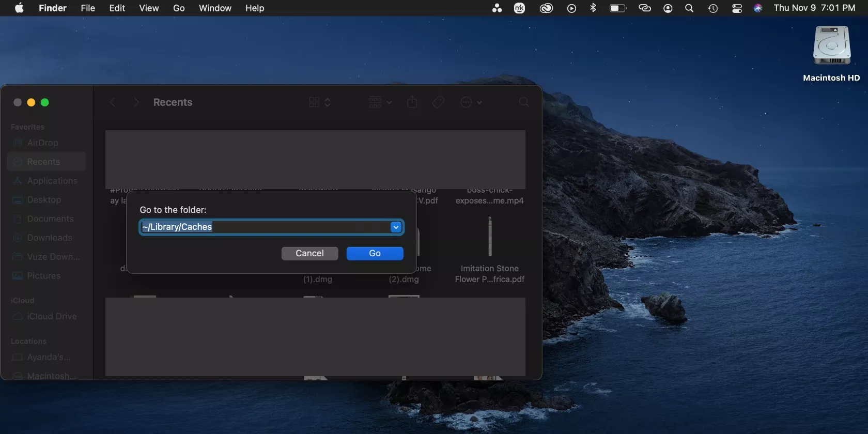Select Documents in Finder sidebar
Image resolution: width=868 pixels, height=434 pixels.
(47, 219)
